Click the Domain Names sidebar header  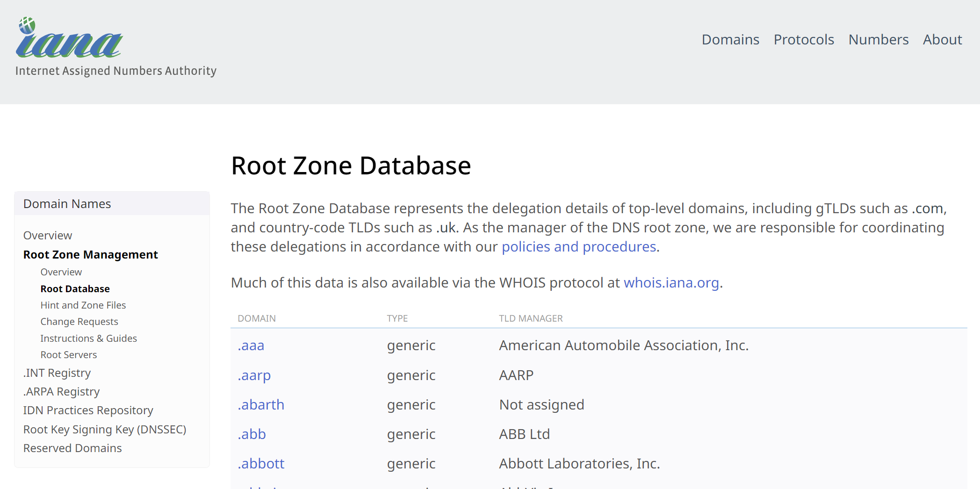(x=112, y=204)
